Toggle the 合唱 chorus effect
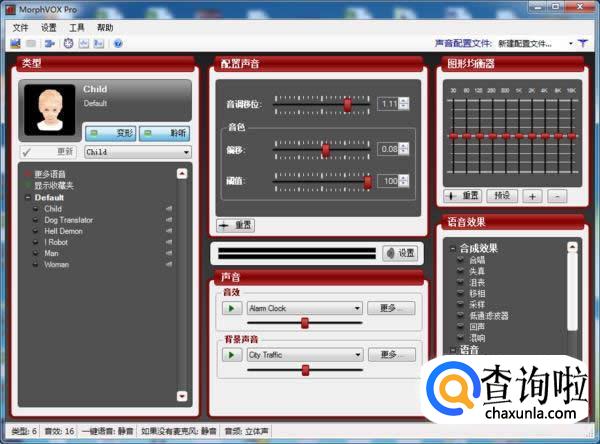 pos(461,260)
